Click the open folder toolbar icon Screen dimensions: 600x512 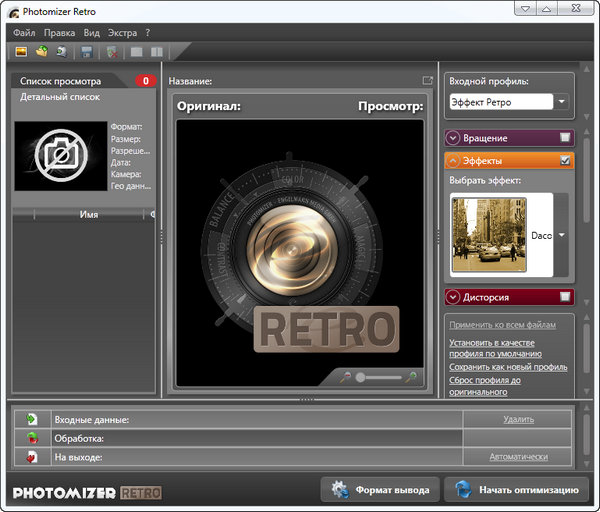point(41,51)
